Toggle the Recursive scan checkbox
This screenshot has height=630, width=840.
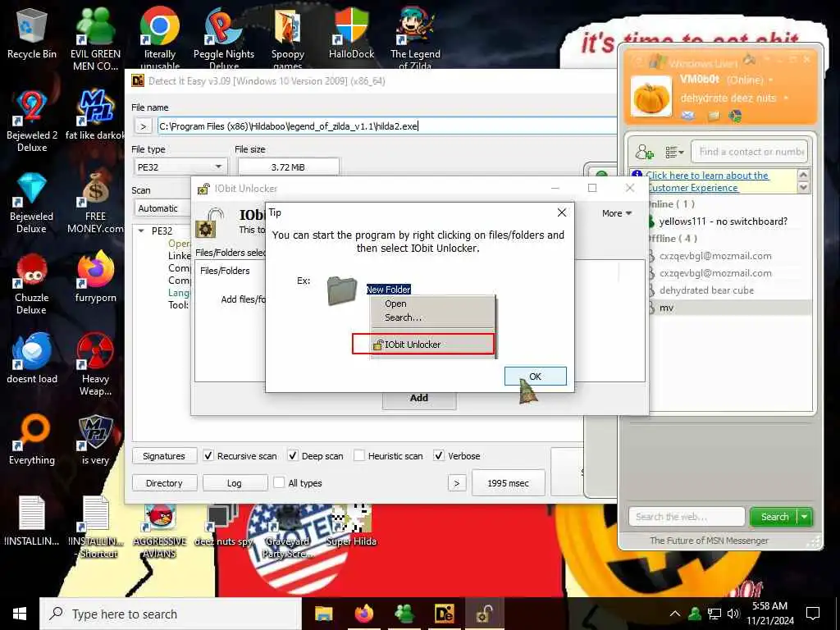(208, 455)
